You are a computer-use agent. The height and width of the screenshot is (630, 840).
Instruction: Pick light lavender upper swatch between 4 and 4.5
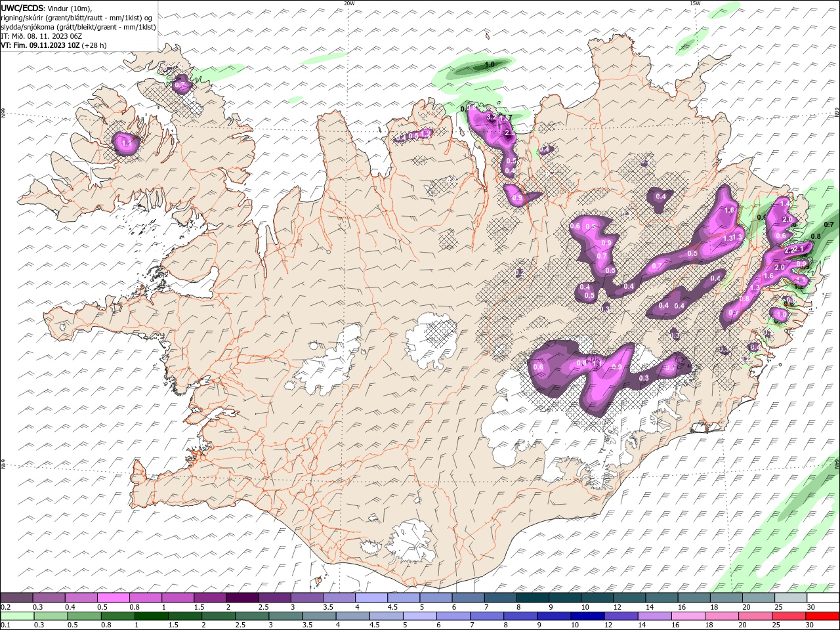coord(371,598)
